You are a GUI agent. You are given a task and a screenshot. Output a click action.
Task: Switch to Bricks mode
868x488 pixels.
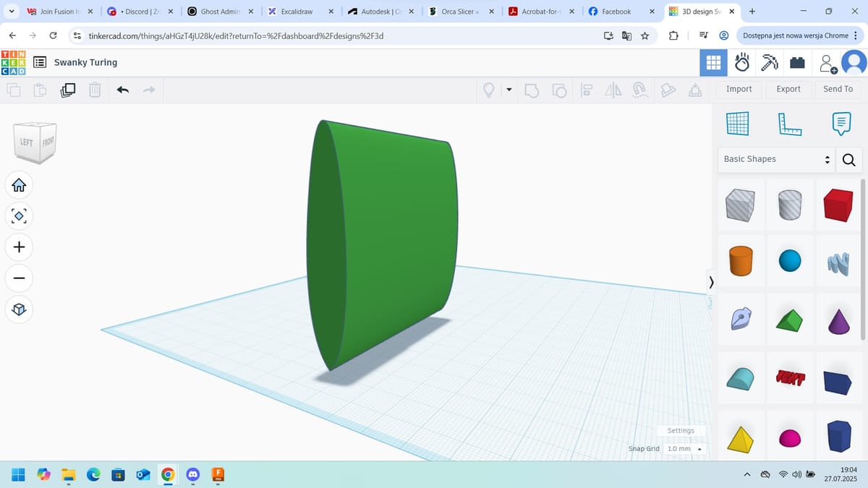[x=797, y=63]
